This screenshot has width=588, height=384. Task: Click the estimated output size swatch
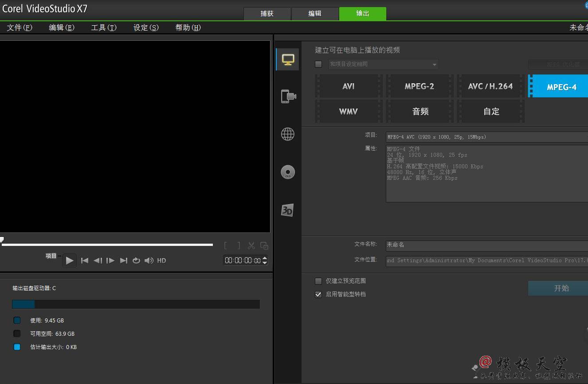[x=17, y=347]
